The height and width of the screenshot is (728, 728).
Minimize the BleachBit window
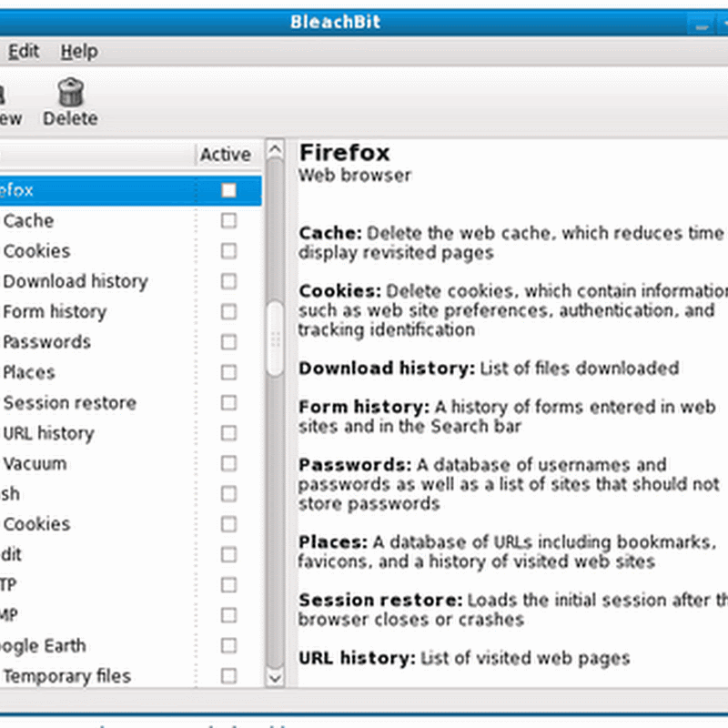[x=702, y=25]
